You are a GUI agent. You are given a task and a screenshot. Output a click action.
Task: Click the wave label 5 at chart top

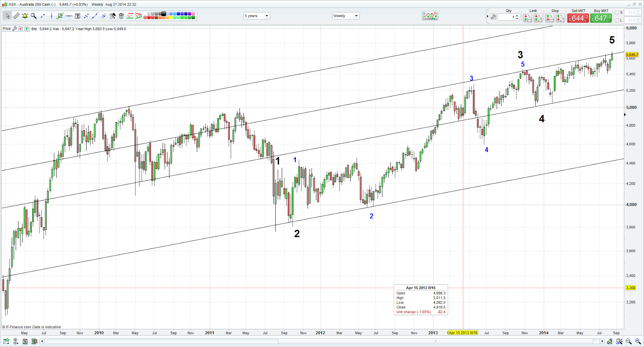[612, 40]
